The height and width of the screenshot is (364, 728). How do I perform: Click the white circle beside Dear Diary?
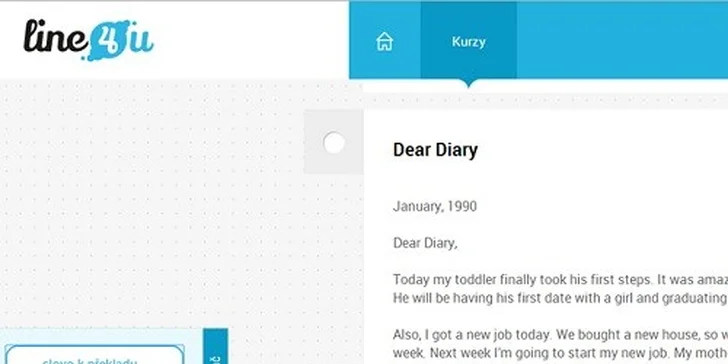[334, 143]
